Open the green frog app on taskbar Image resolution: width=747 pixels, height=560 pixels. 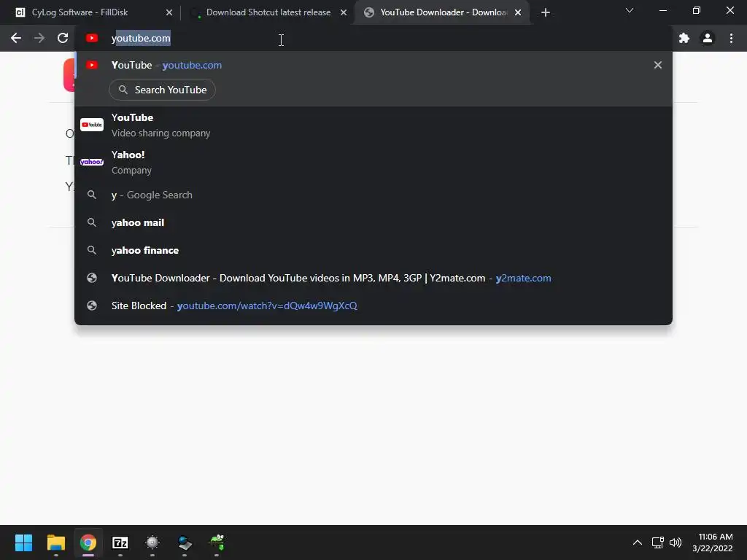217,542
